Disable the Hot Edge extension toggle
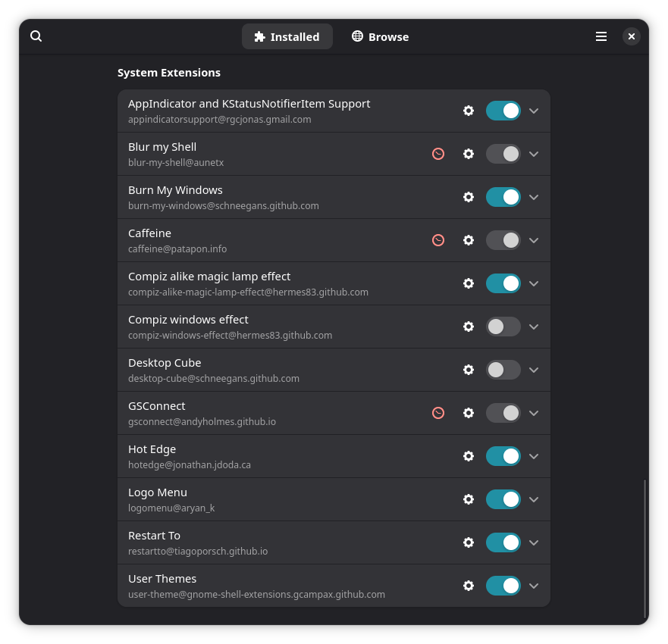Screen dimensions: 668x644 click(x=503, y=456)
